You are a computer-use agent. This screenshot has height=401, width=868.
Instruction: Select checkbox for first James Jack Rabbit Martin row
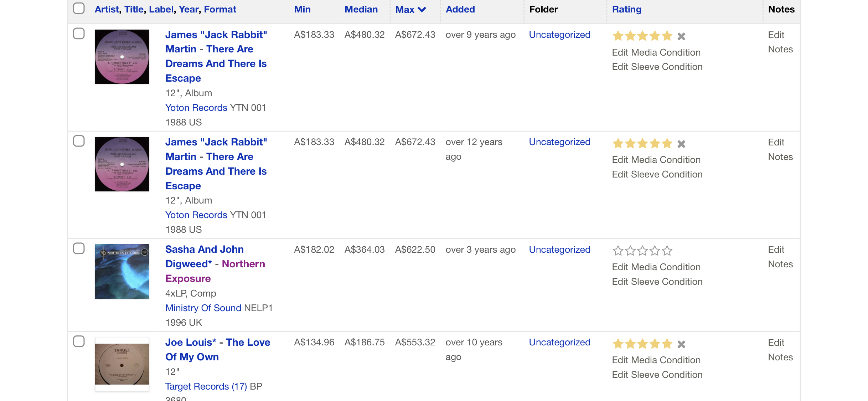coord(79,34)
